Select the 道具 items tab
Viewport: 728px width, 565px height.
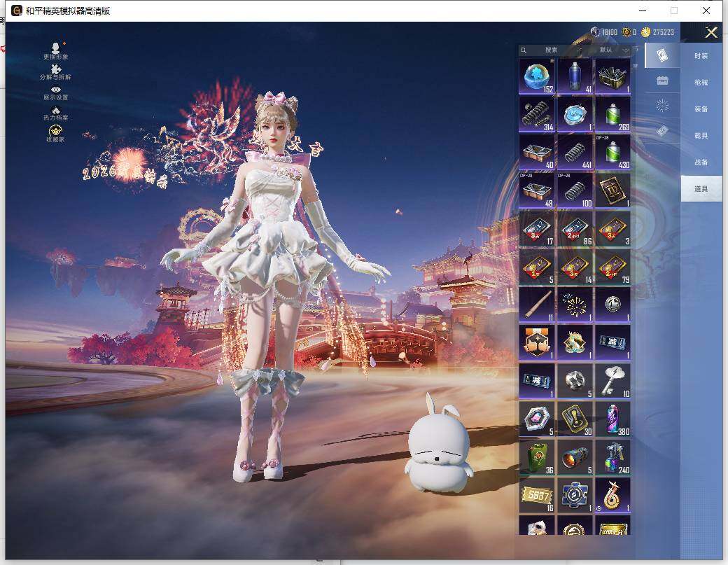coord(701,188)
